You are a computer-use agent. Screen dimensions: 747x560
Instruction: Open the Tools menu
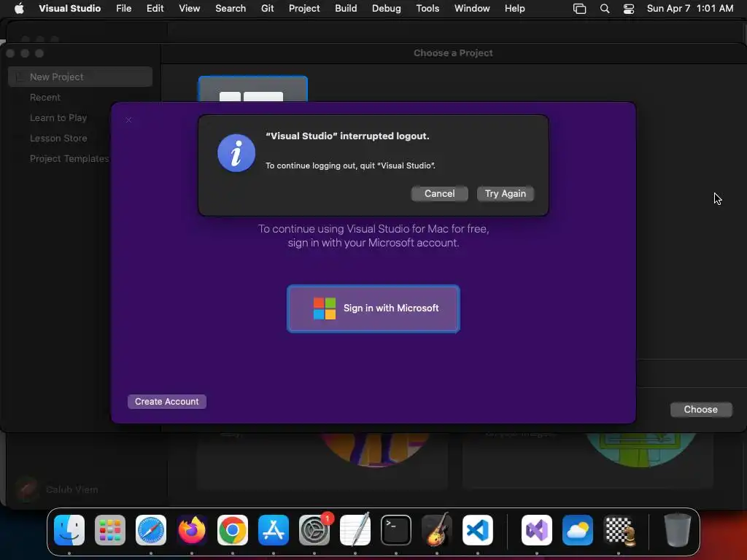pyautogui.click(x=427, y=8)
